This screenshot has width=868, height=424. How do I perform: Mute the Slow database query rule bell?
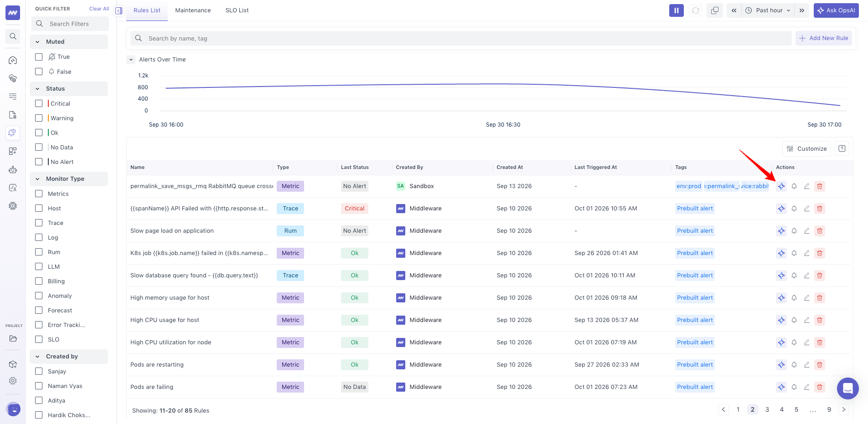tap(794, 276)
